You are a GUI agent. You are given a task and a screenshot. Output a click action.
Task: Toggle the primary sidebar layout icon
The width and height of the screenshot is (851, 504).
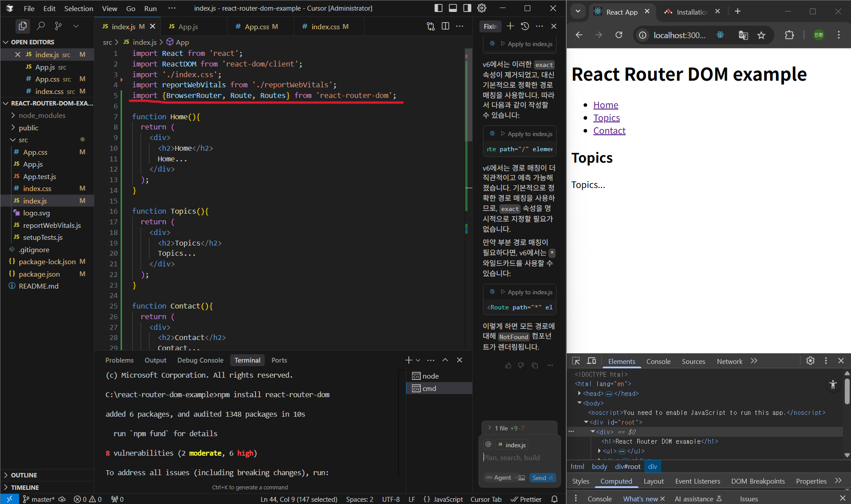click(x=438, y=8)
